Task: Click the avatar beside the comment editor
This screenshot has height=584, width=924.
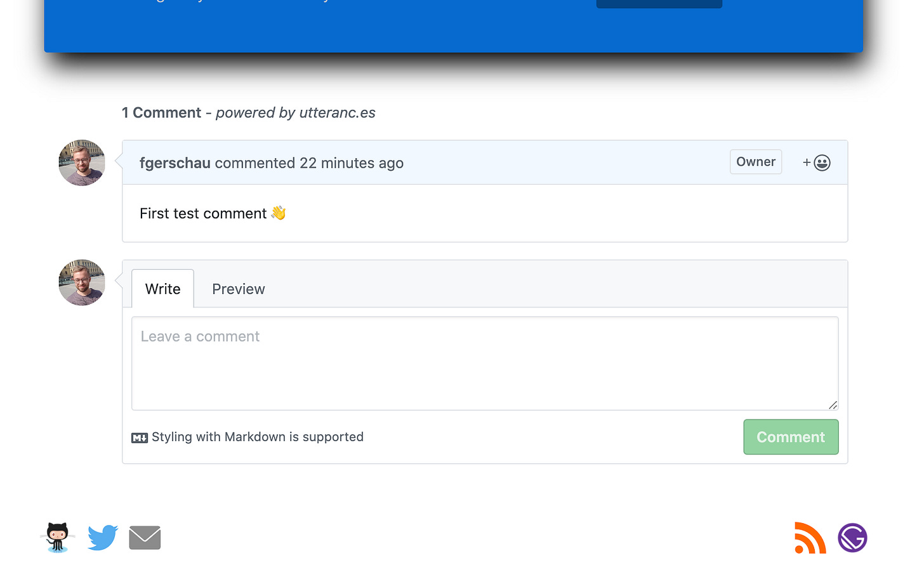Action: click(82, 282)
